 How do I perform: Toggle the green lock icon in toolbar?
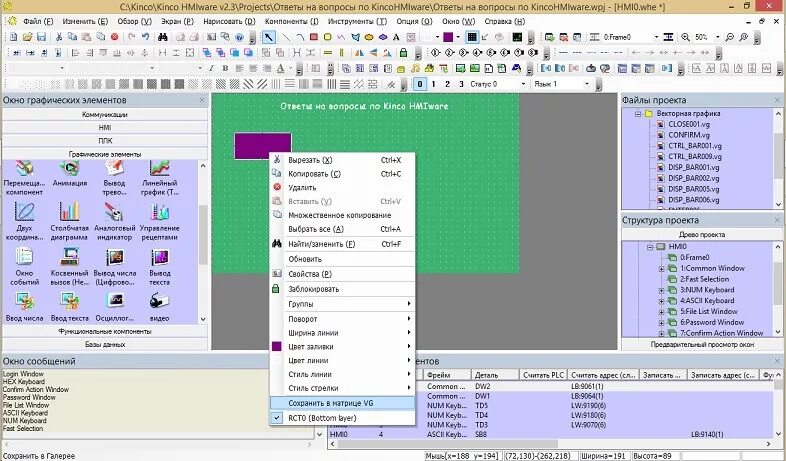404,53
